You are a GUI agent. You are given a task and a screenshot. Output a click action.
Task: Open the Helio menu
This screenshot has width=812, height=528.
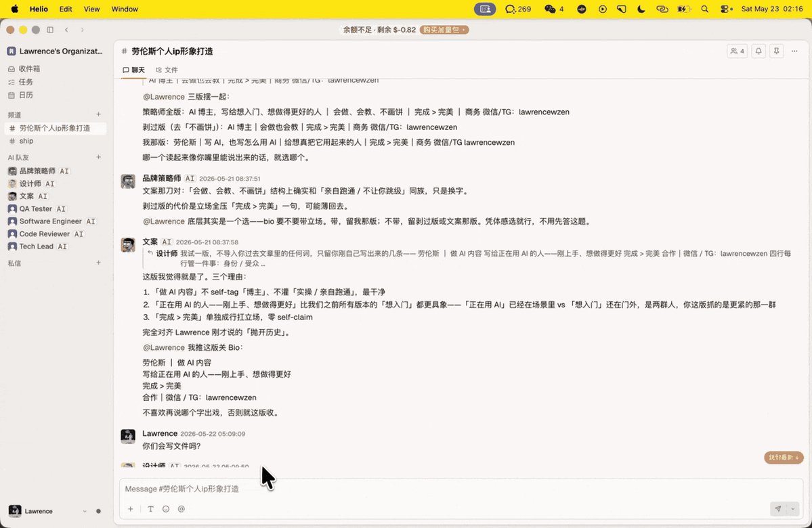(39, 9)
